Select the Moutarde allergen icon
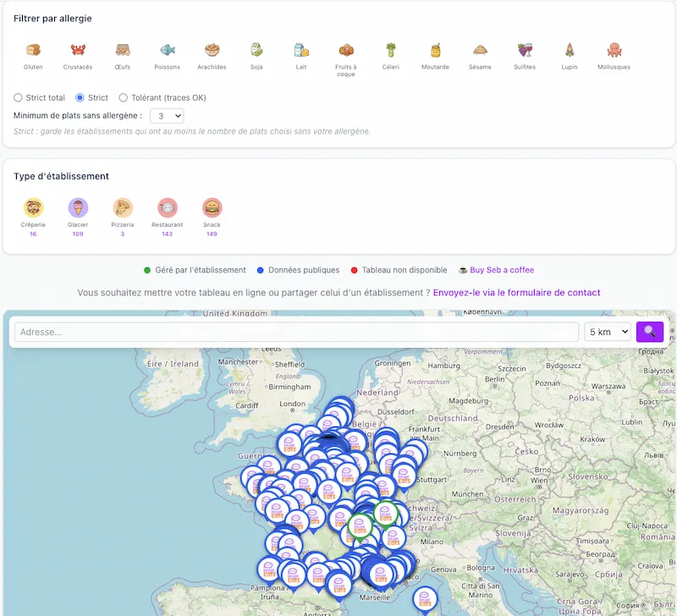This screenshot has height=616, width=677. [x=435, y=48]
